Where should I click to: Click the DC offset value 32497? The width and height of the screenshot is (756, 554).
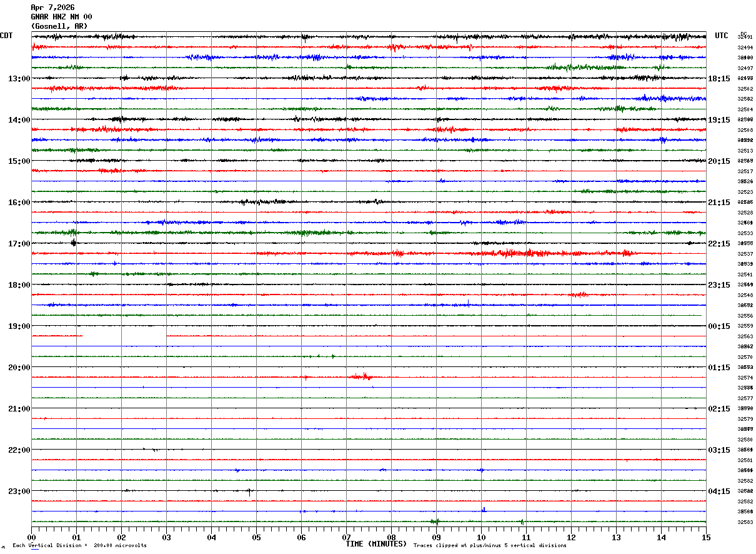[x=745, y=68]
